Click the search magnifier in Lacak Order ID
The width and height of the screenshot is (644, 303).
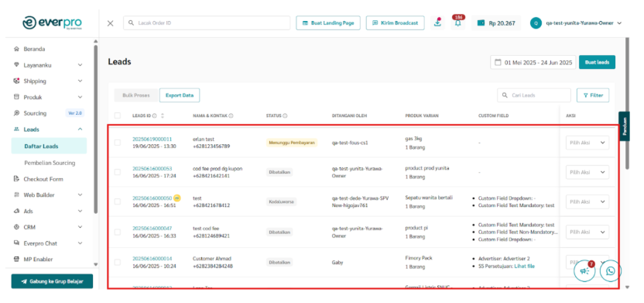tap(132, 23)
